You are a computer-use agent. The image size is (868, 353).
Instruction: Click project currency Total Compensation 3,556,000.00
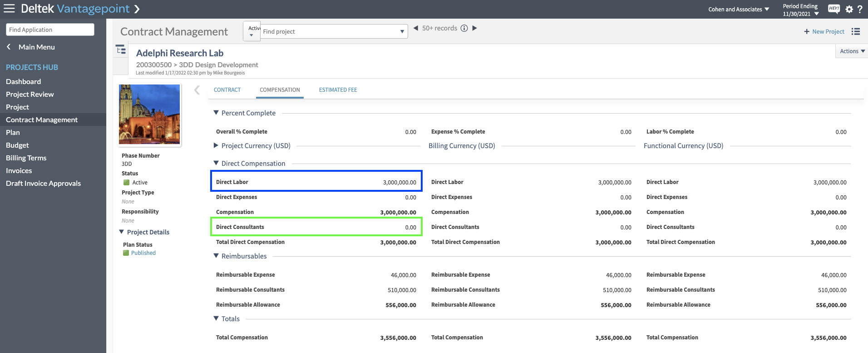click(x=398, y=338)
